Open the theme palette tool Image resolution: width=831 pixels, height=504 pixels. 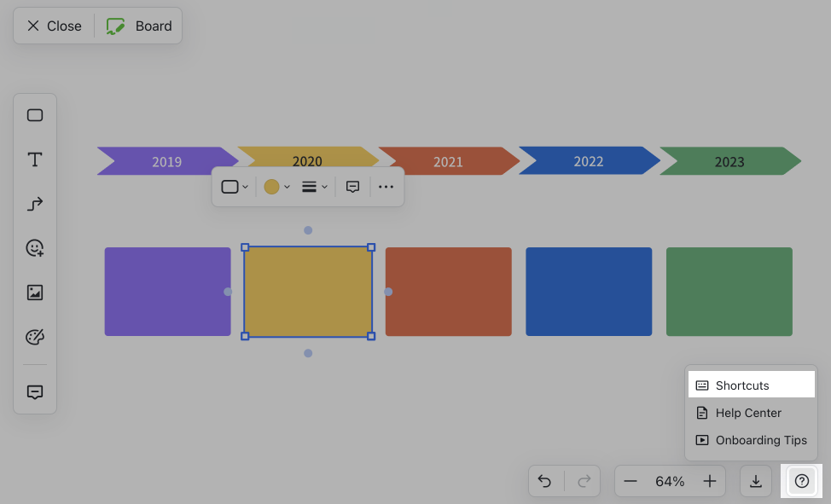35,337
